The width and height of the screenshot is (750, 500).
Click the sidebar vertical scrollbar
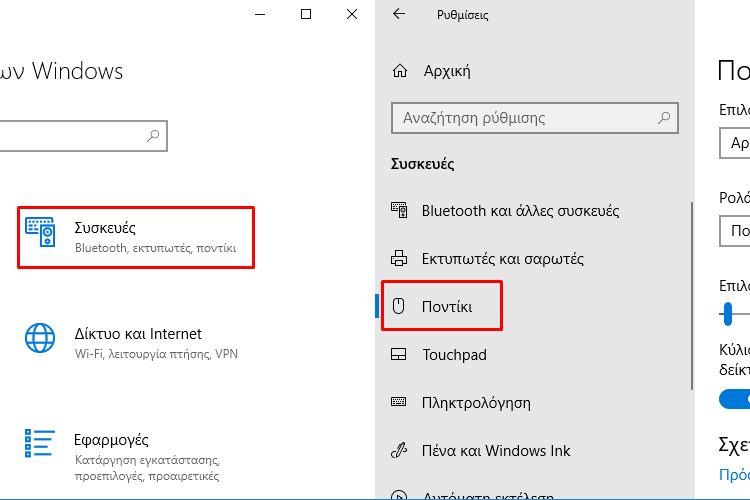[692, 296]
